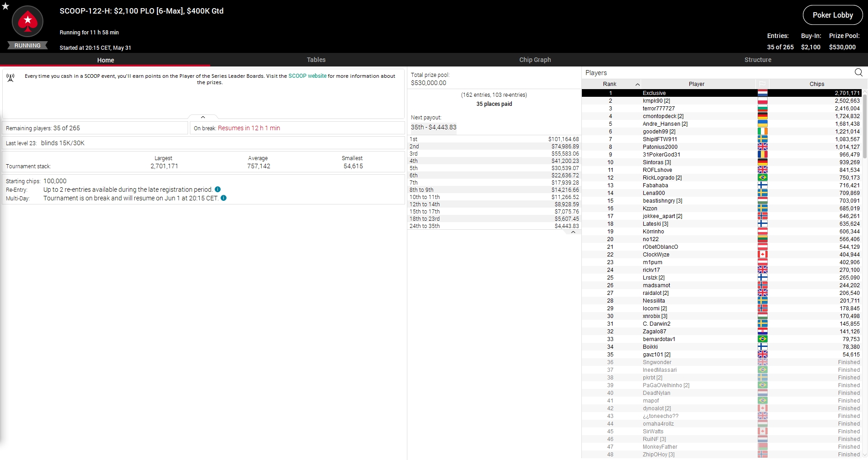Click the RUNNING status badge
This screenshot has height=460, width=868.
[28, 46]
